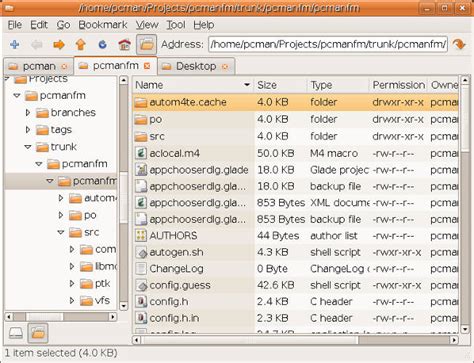Go to the home folder icon
Viewport: 474px width, 363px height.
(x=125, y=44)
